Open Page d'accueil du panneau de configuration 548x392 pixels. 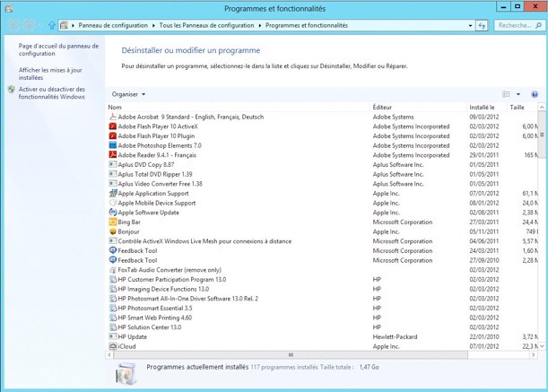[x=58, y=49]
